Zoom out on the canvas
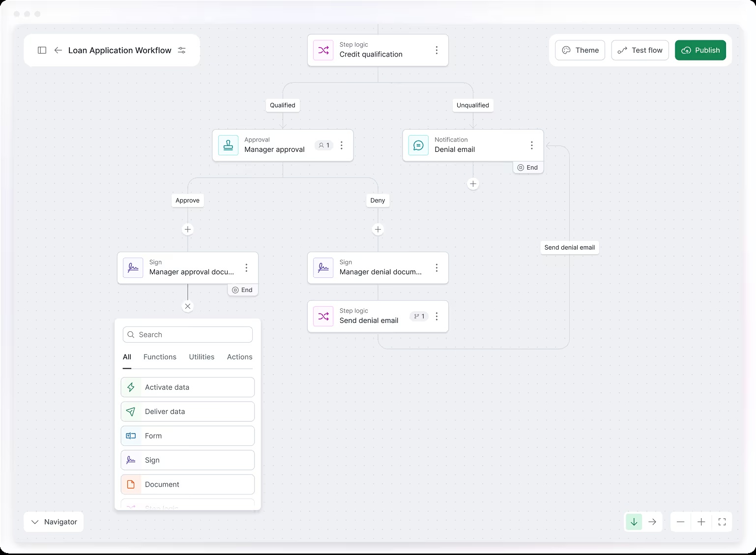Screen dimensions: 756x555 click(x=681, y=522)
